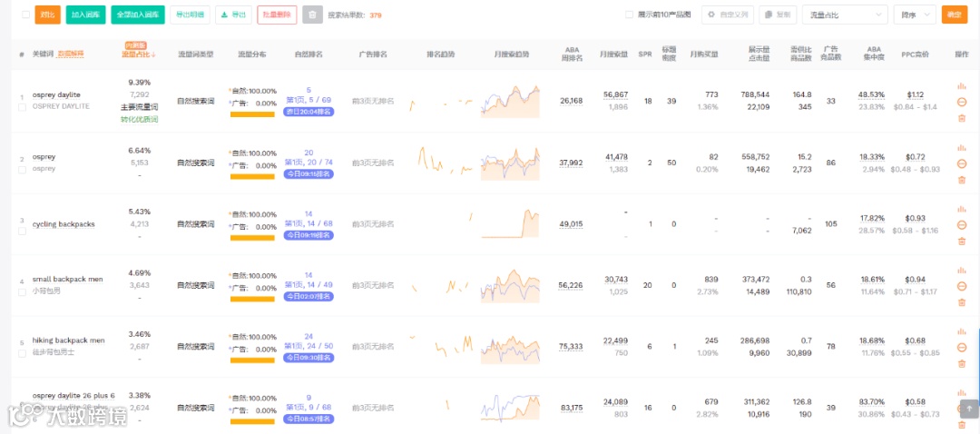Click the gray trash button in top toolbar
This screenshot has width=980, height=434.
[312, 15]
